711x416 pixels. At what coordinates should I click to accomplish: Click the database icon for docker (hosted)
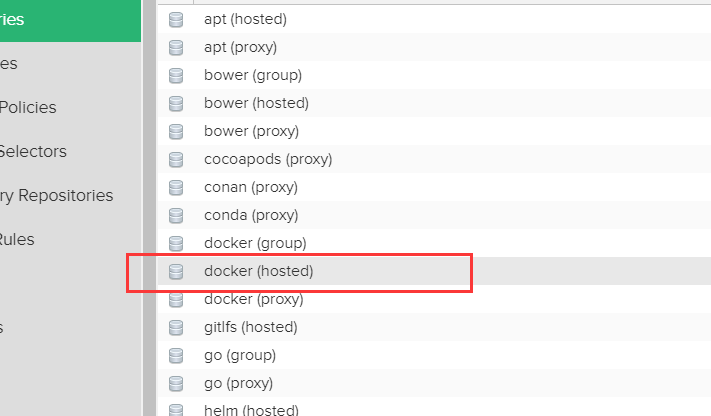coord(177,271)
